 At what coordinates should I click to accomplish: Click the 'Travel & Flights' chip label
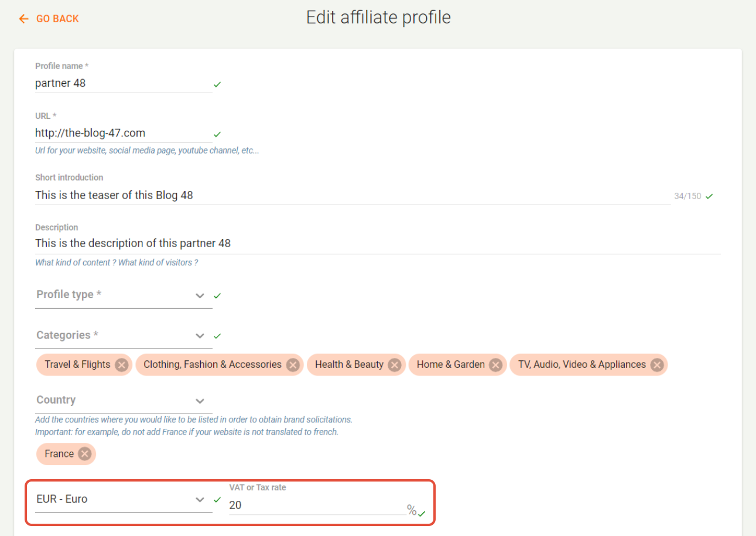tap(77, 364)
